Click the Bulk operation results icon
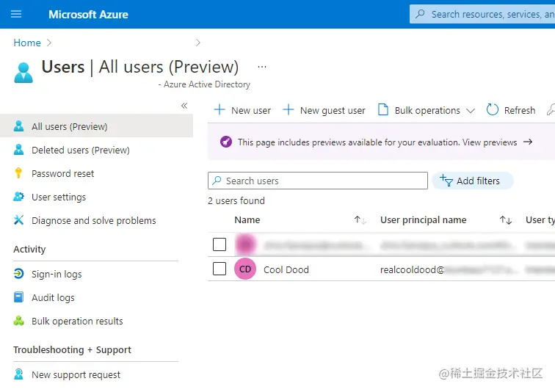555x392 pixels. click(18, 321)
